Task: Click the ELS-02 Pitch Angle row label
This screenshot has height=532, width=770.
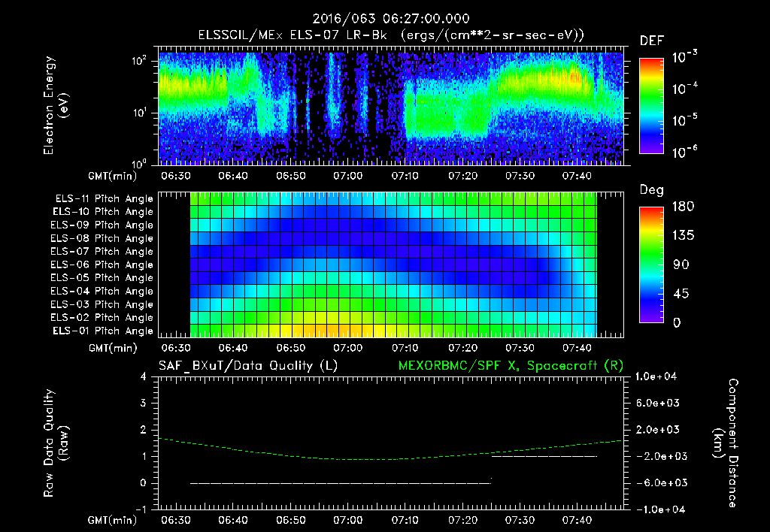Action: click(x=102, y=318)
